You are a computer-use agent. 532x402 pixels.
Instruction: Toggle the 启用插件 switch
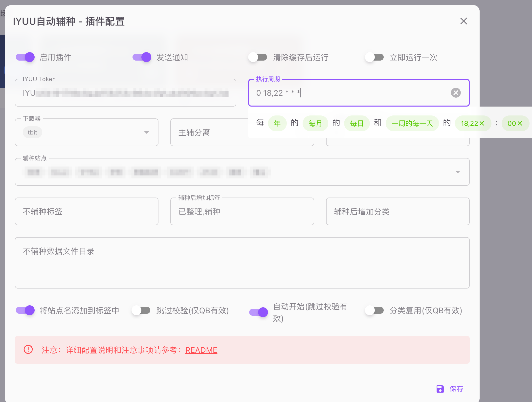25,57
